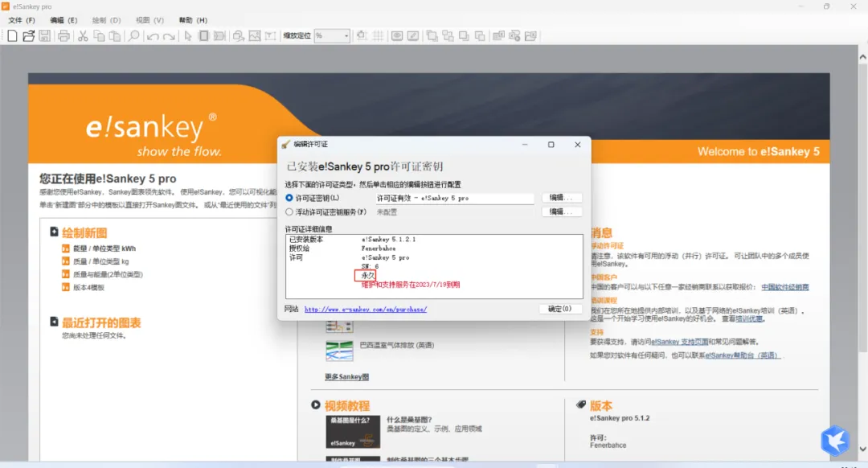Click the 版本 tag icon
868x468 pixels.
click(x=581, y=404)
